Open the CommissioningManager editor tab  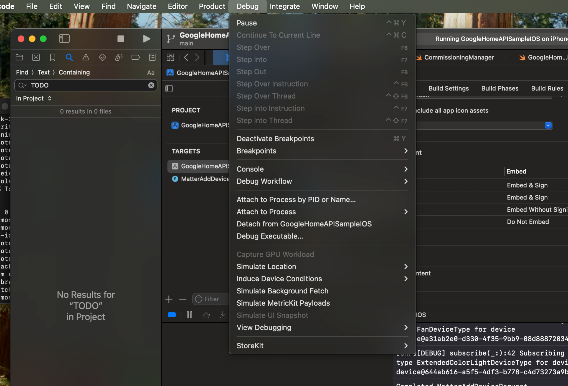click(455, 58)
